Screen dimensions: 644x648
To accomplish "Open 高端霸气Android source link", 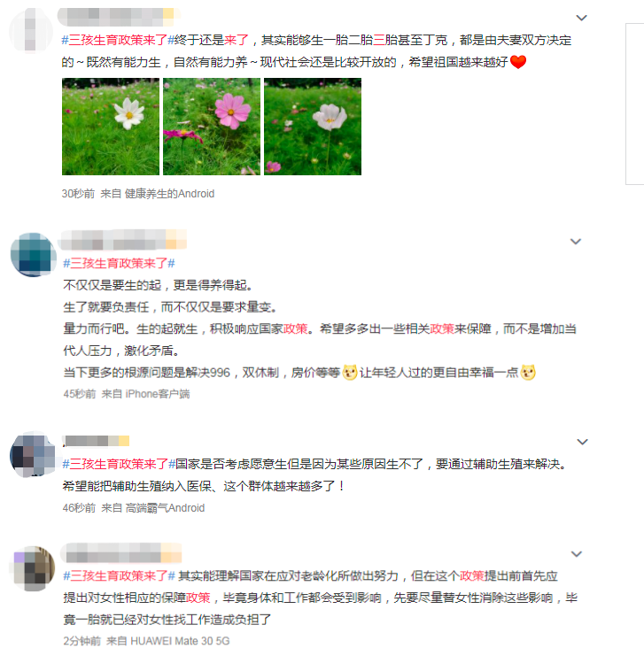I will pyautogui.click(x=165, y=508).
